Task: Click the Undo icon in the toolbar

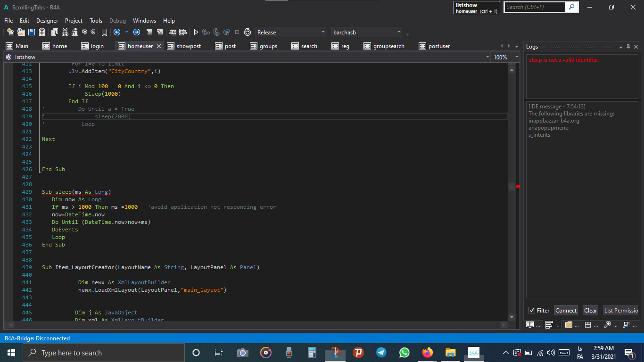Action: (84, 32)
